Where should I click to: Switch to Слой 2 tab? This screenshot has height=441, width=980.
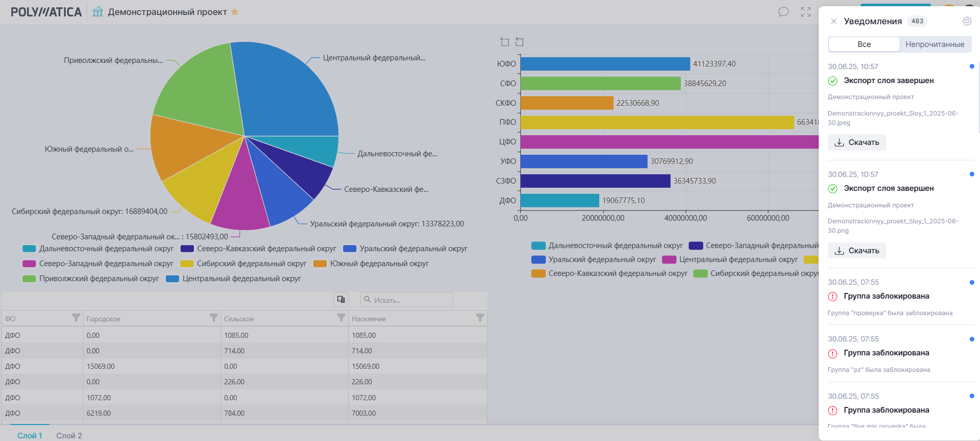pos(69,435)
